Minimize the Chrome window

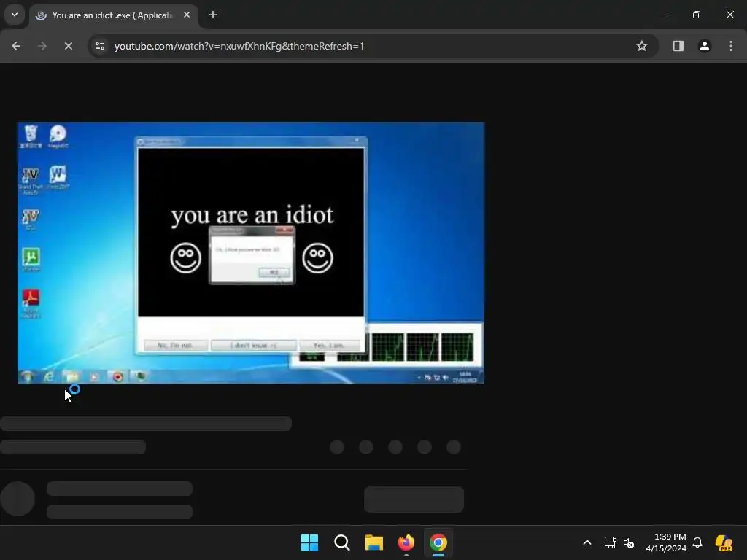click(662, 15)
